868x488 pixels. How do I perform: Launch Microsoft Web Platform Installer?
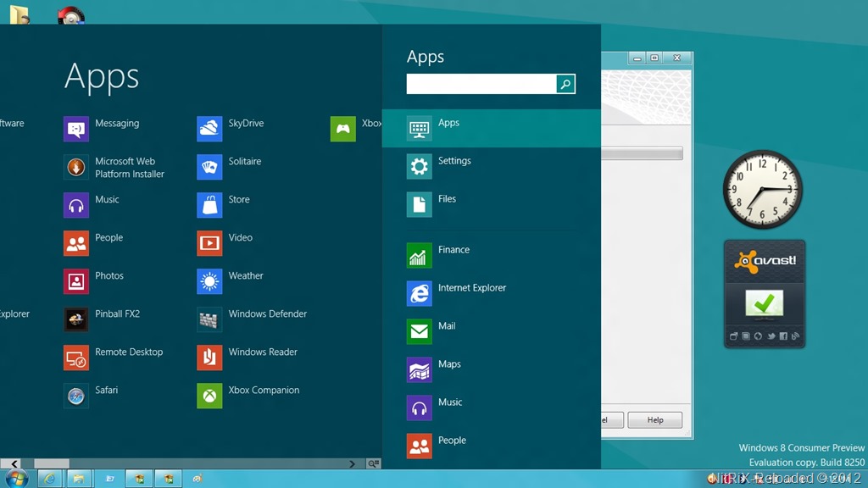(76, 167)
